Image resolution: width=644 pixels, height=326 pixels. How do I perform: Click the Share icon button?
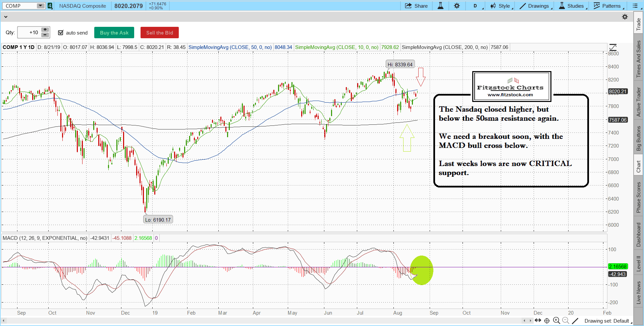click(x=416, y=6)
